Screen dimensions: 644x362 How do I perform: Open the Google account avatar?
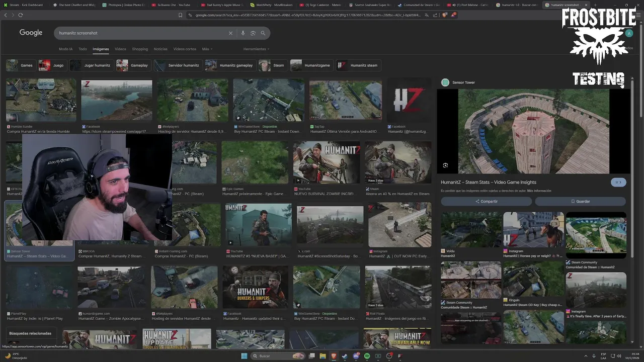(x=629, y=33)
